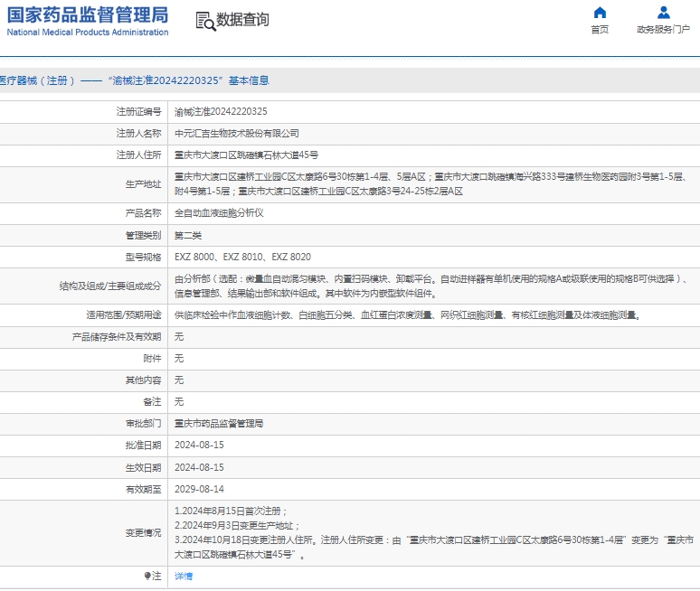Click the 变更情况 label

143,533
